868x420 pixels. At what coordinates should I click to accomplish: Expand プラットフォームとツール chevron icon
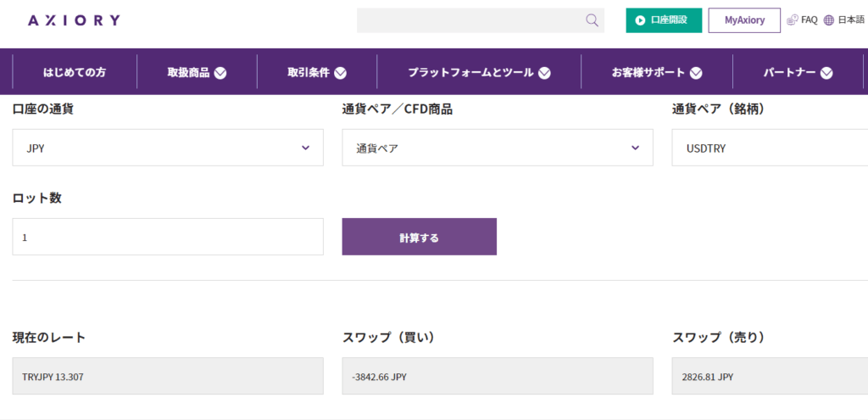click(544, 73)
